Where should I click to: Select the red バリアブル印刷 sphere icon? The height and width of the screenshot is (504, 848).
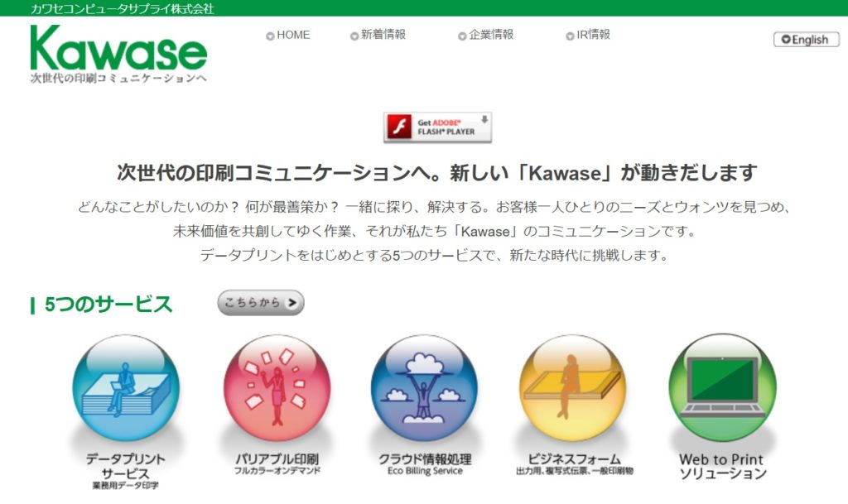click(277, 388)
